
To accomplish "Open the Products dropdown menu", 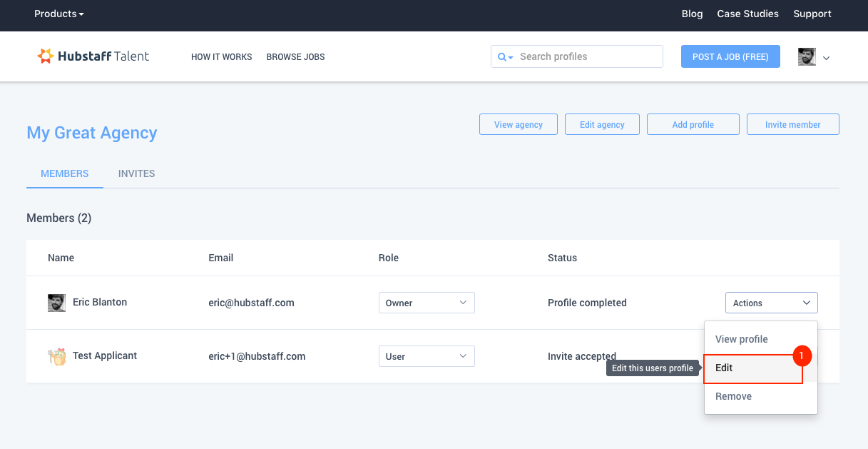I will click(x=59, y=14).
